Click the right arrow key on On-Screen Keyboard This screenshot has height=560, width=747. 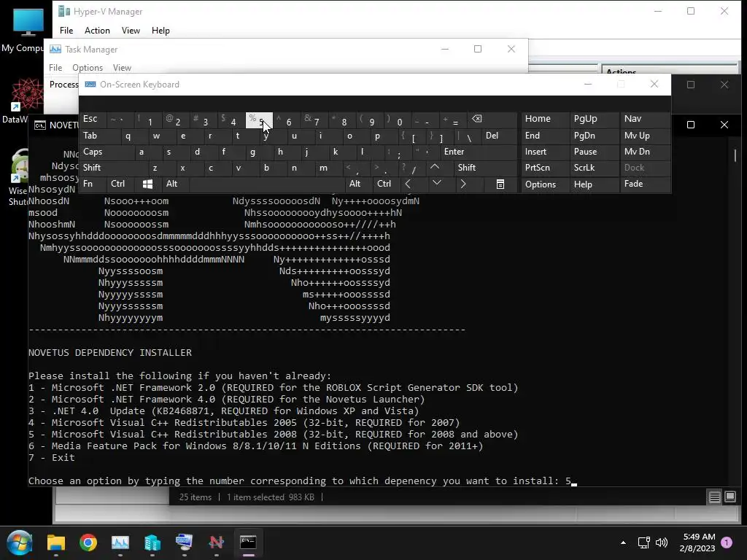(463, 184)
